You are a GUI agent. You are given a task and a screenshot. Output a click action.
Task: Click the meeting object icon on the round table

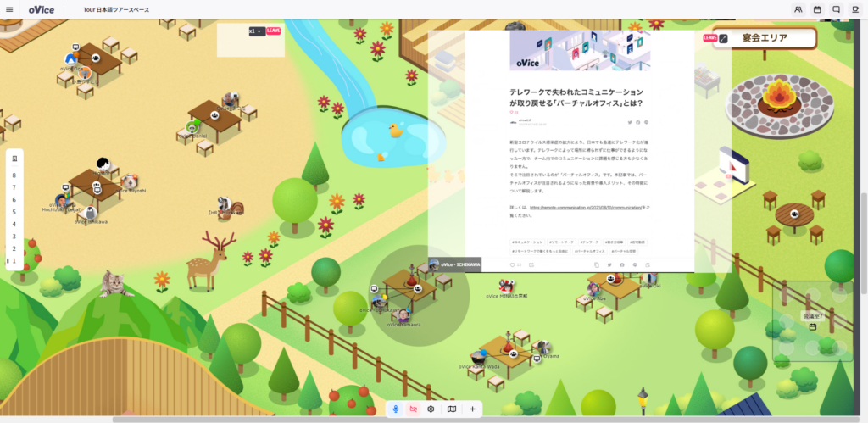click(794, 214)
